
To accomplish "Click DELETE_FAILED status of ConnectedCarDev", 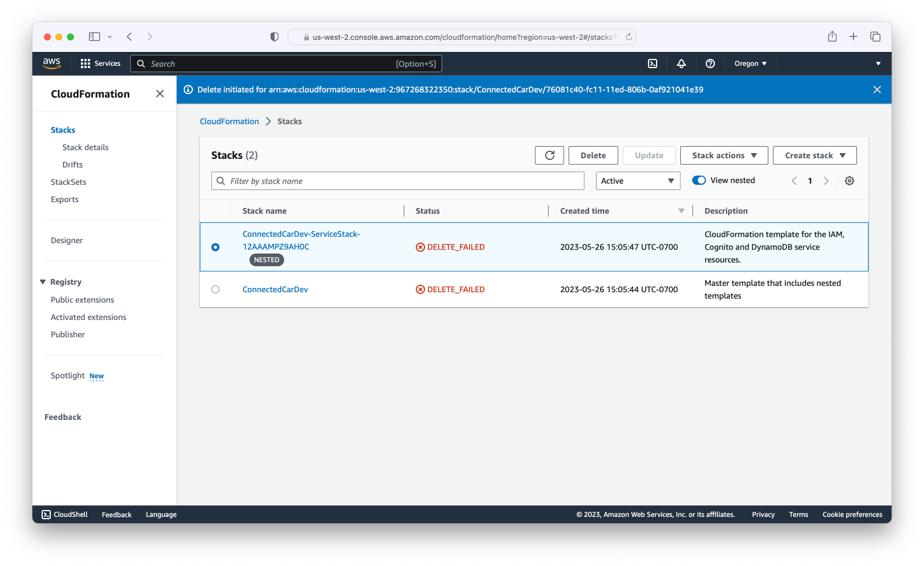I will click(x=450, y=289).
